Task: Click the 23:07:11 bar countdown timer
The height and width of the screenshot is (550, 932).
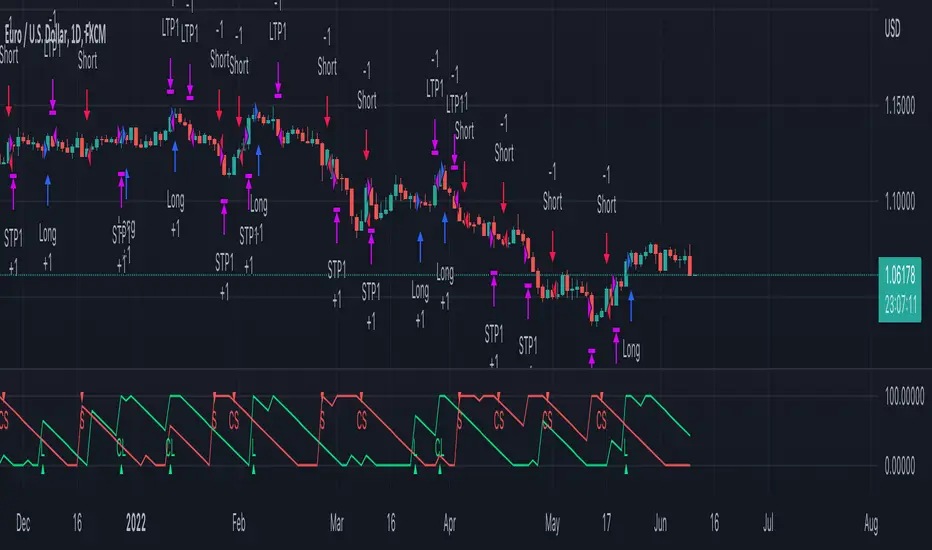Action: pyautogui.click(x=900, y=305)
